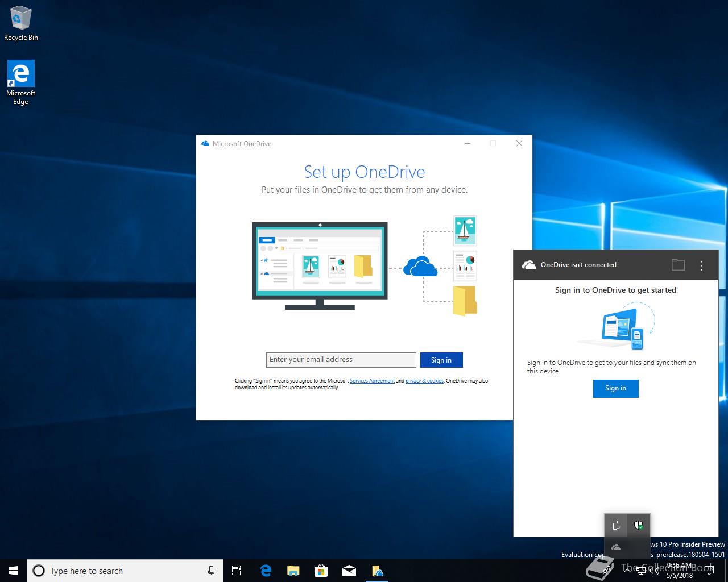Open the Services Agreement link
Screen dimensions: 728x582
372,381
